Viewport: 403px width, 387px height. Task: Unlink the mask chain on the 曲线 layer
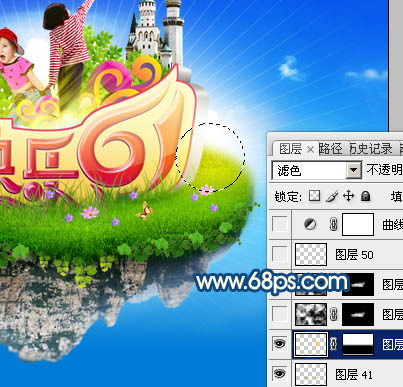pos(333,224)
